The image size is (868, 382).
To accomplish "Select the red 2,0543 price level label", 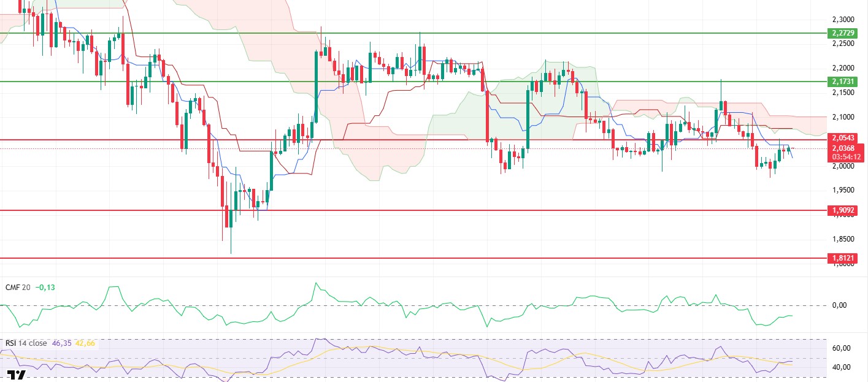I will [842, 139].
